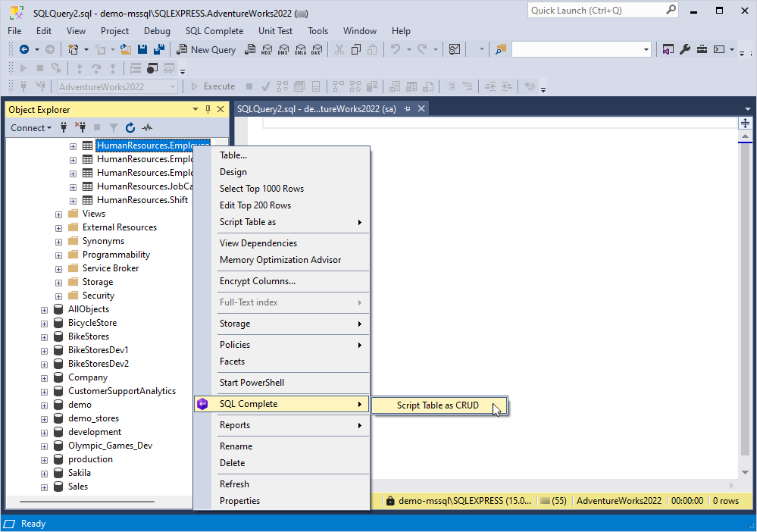757x532 pixels.
Task: Click the debug toolbar overflow options arrow
Action: coord(182,72)
